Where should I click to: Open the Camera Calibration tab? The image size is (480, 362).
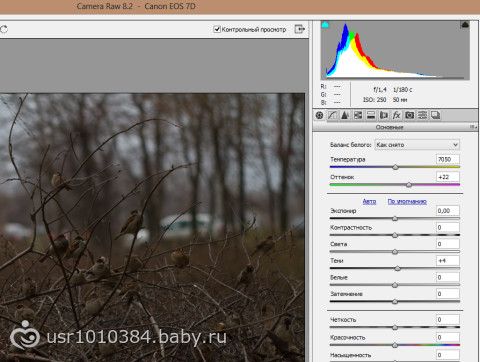(410, 115)
